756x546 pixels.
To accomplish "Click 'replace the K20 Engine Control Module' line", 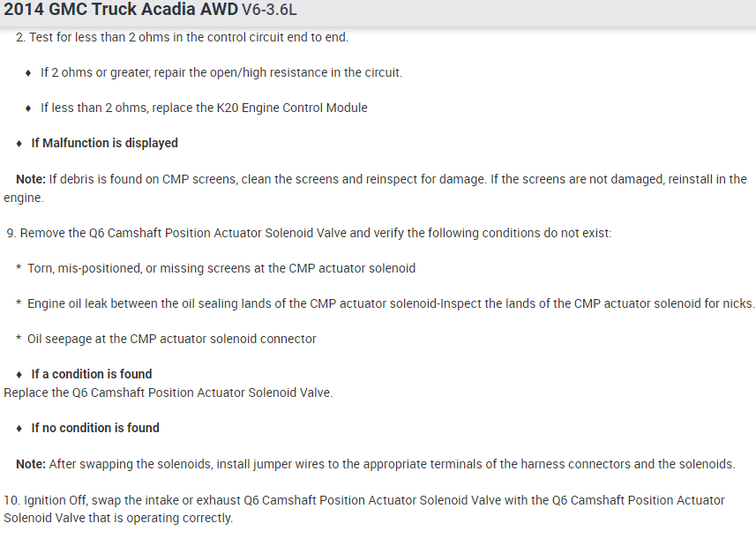I will [204, 108].
